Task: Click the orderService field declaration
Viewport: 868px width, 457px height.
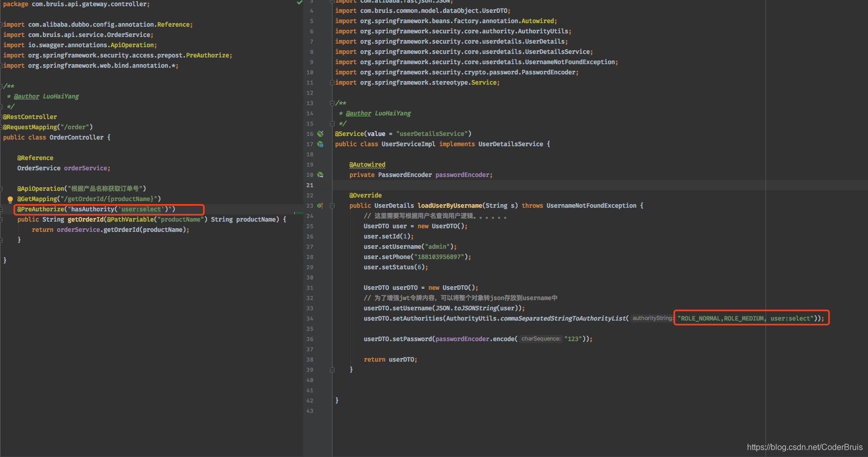Action: [64, 168]
